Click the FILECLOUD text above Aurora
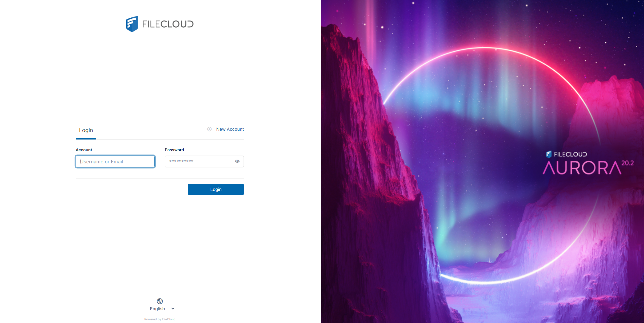This screenshot has height=323, width=644. (570, 154)
